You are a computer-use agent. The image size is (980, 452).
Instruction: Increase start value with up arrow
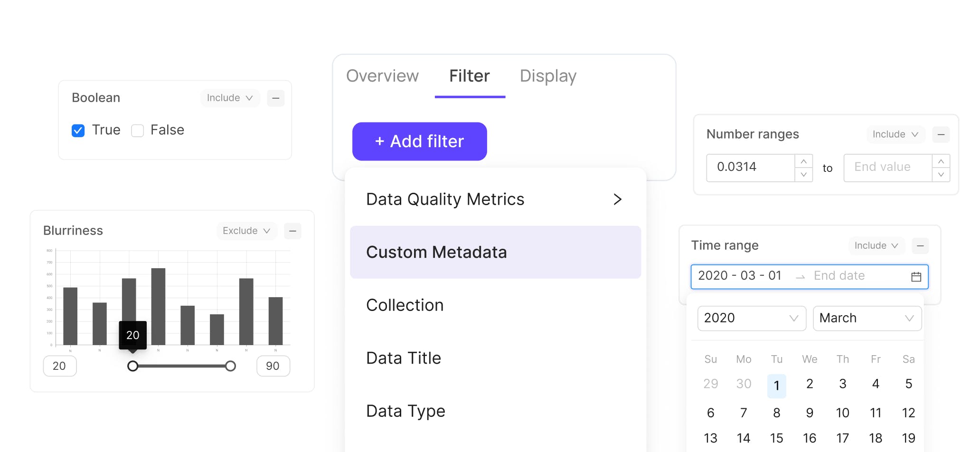(803, 161)
